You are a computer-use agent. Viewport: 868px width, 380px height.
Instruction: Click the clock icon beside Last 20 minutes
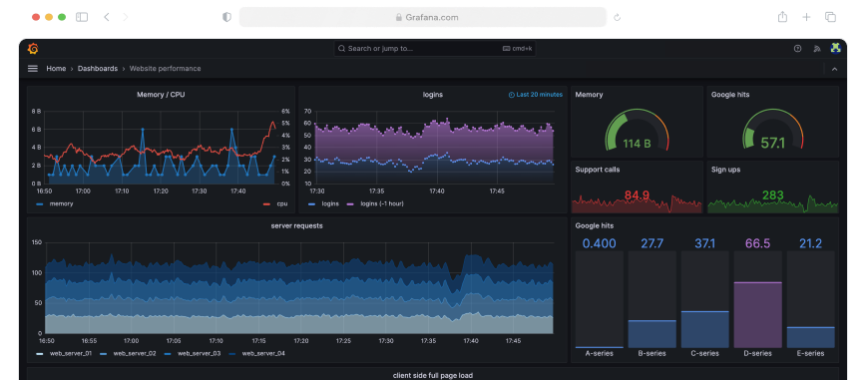(x=512, y=95)
